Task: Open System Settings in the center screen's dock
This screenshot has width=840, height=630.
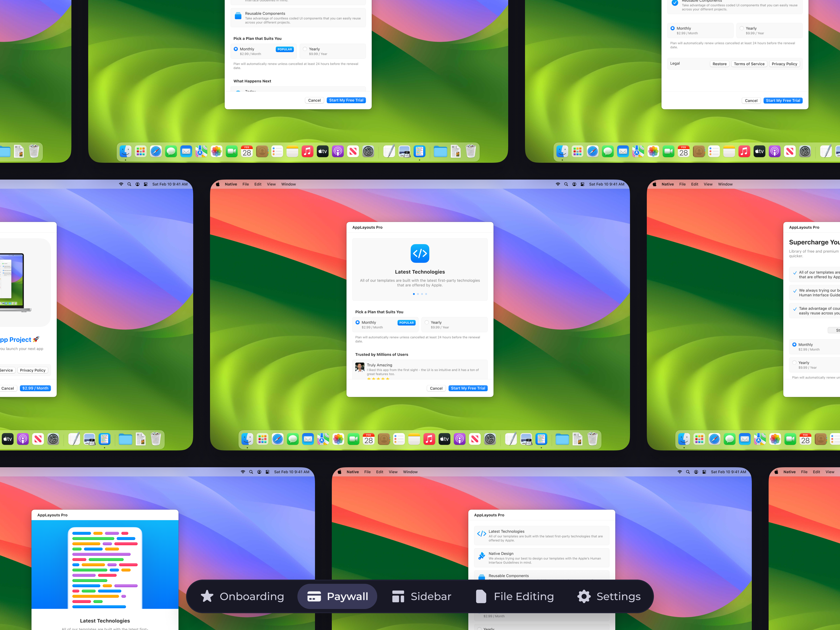Action: 490,439
